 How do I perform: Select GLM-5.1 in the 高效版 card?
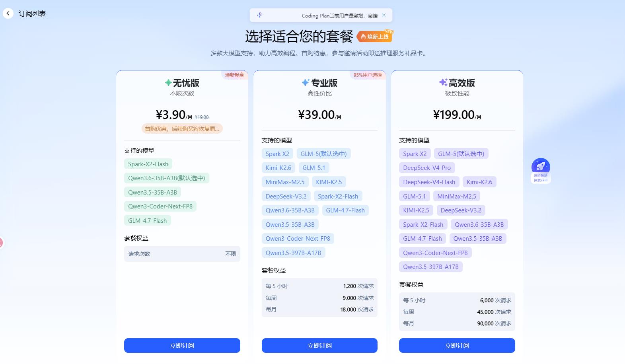tap(415, 196)
